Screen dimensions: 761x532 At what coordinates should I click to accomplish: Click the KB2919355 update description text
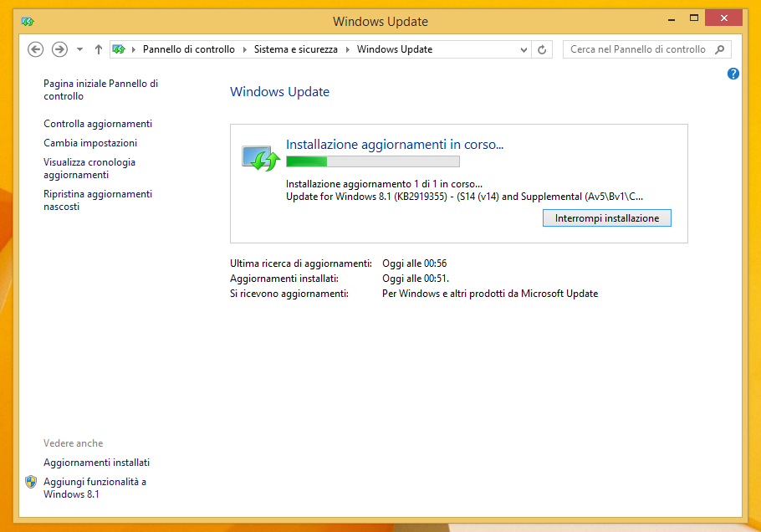(x=464, y=197)
